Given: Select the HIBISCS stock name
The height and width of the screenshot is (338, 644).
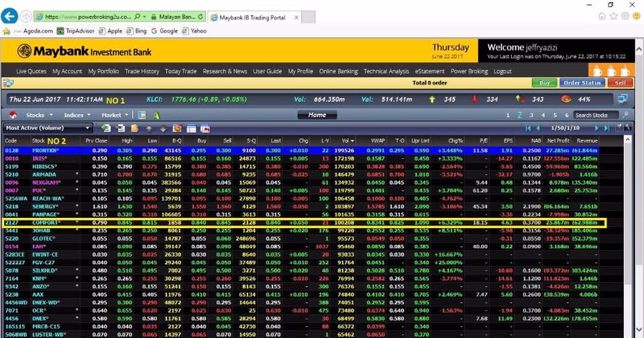Looking at the screenshot, I should tap(44, 166).
